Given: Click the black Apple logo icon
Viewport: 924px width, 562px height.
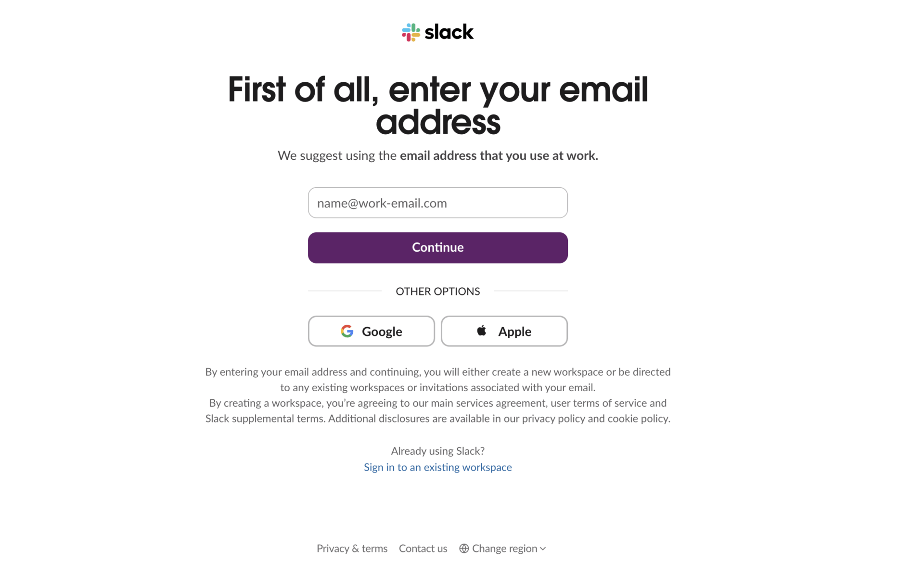Looking at the screenshot, I should 481,331.
